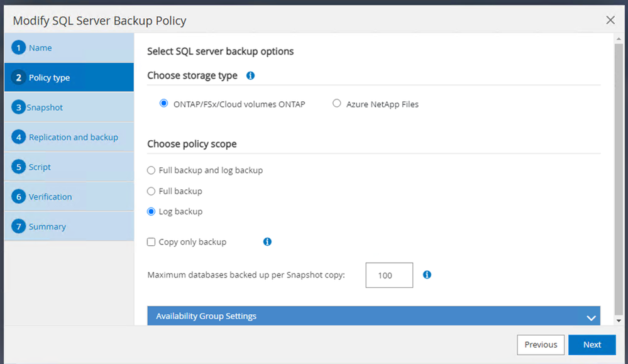Click the Next button

592,345
